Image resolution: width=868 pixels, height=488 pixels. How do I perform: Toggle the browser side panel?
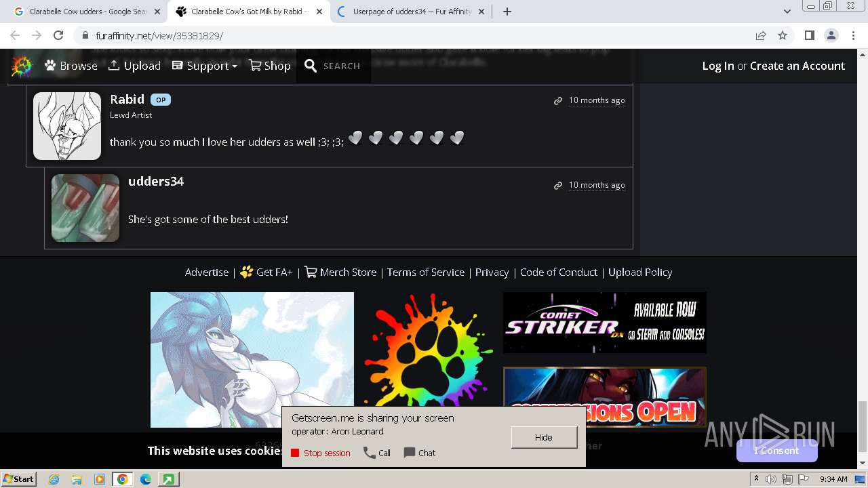[x=809, y=35]
